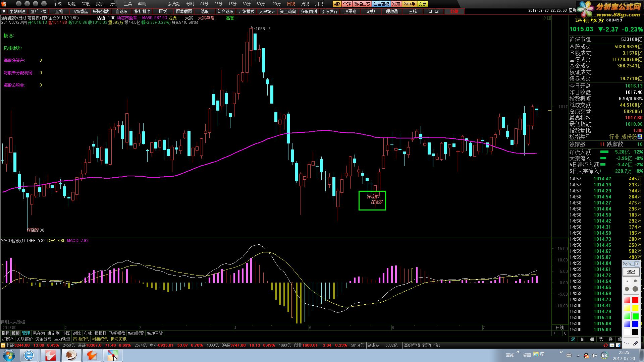Screen dimensions: 644x362
Task: Toggle the 联 linked view tab
Action: 610,339
